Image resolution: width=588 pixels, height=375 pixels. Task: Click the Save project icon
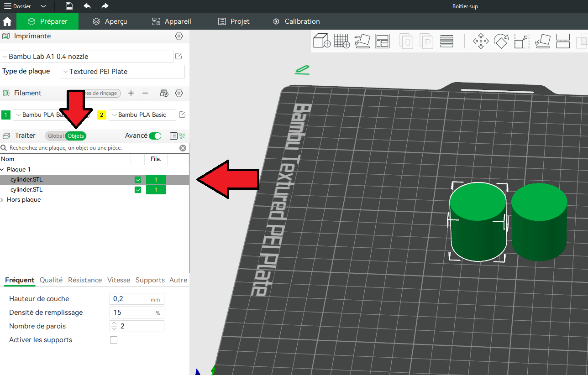pos(69,6)
